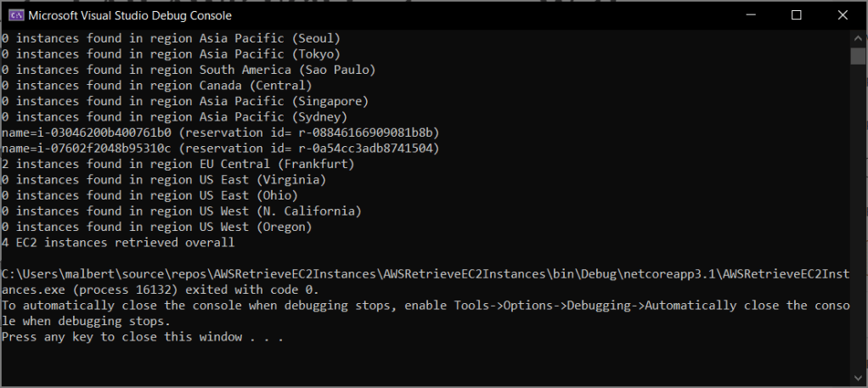This screenshot has height=388, width=868.
Task: Click the scrollbar up arrow
Action: [x=858, y=38]
